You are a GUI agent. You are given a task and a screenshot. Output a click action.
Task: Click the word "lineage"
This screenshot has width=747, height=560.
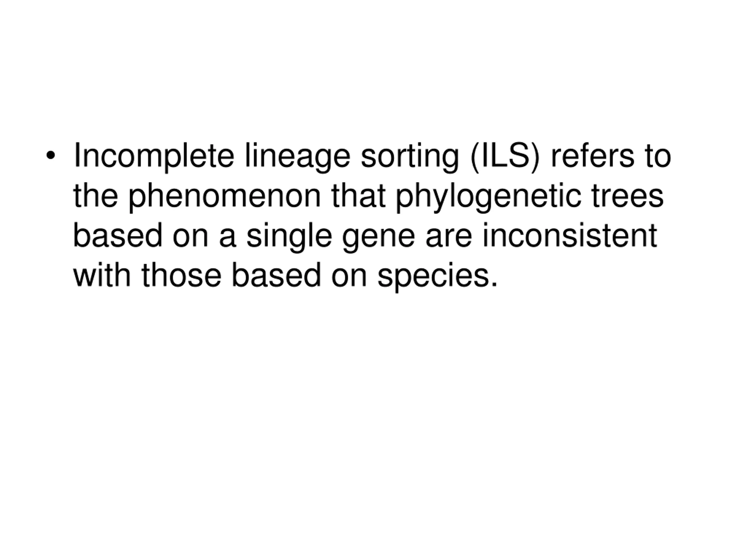tap(298, 156)
